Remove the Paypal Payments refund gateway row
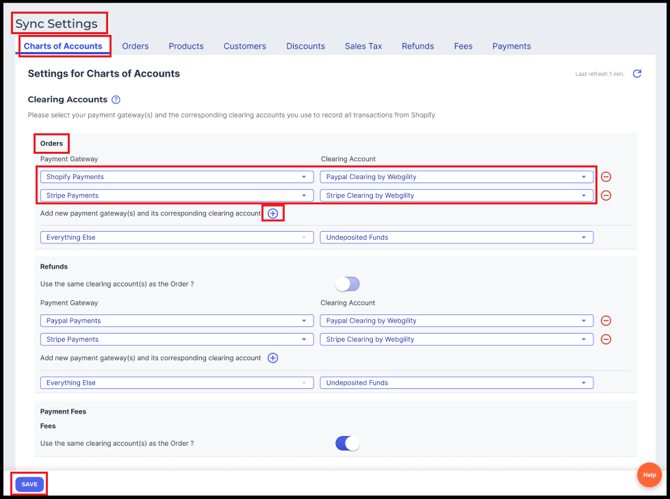The width and height of the screenshot is (670, 499). (606, 321)
